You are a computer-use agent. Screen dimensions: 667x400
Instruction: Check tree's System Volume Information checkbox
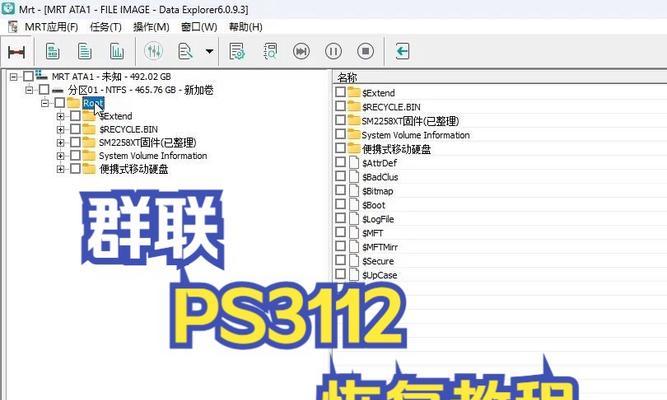[75, 155]
